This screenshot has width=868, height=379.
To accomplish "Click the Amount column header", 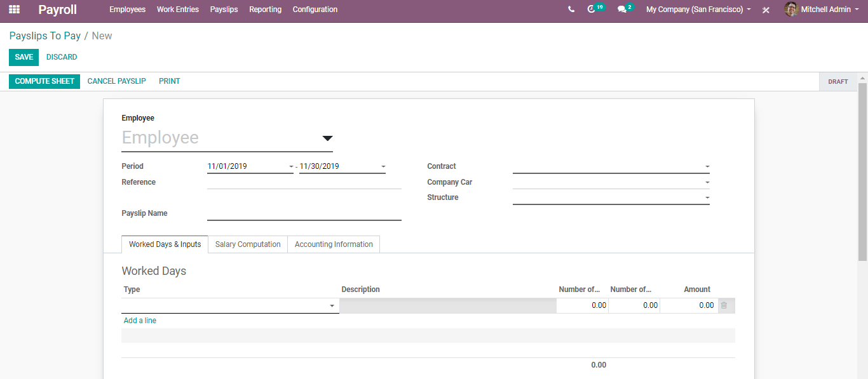I will (697, 289).
